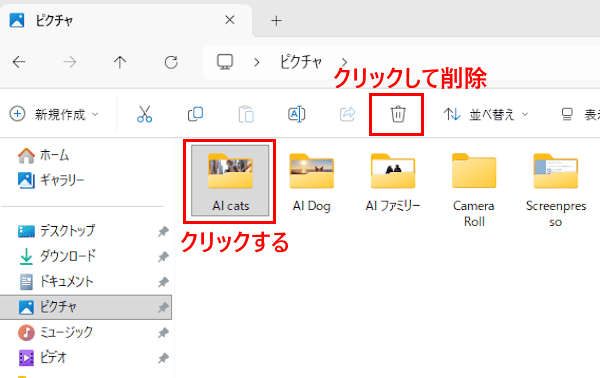Click ピクチャ in the address bar
The height and width of the screenshot is (378, 600).
(301, 62)
